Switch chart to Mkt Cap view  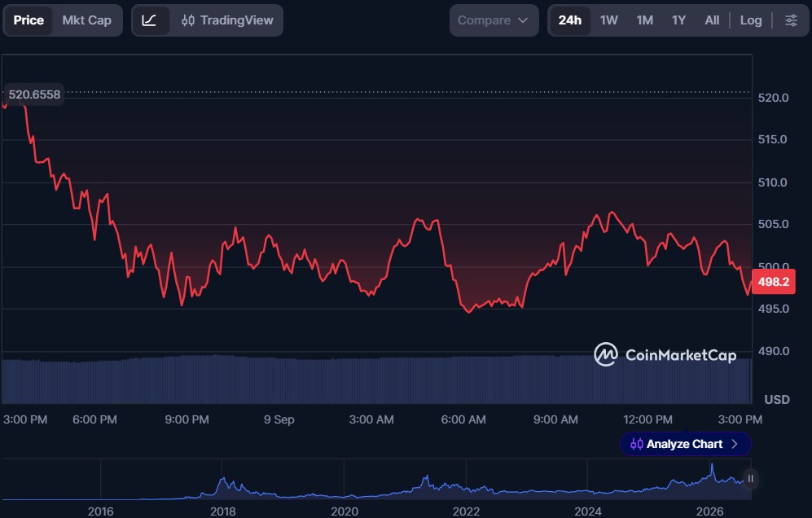pos(87,20)
